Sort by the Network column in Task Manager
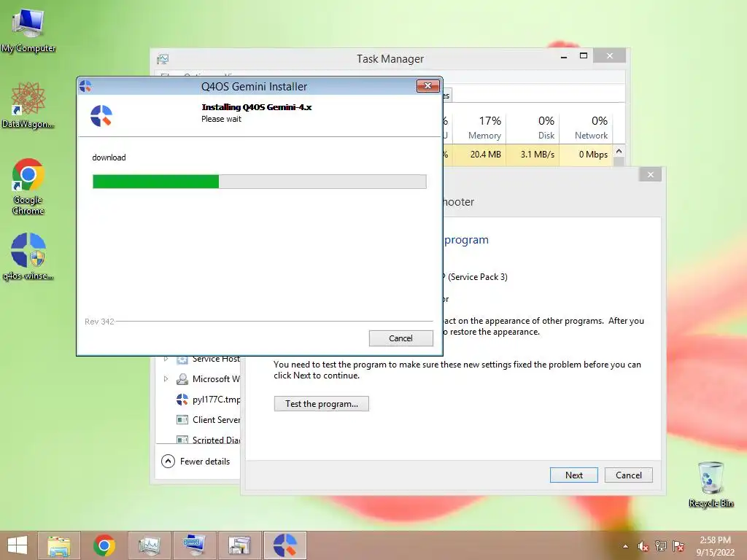Screen dimensions: 747x560 (587, 128)
